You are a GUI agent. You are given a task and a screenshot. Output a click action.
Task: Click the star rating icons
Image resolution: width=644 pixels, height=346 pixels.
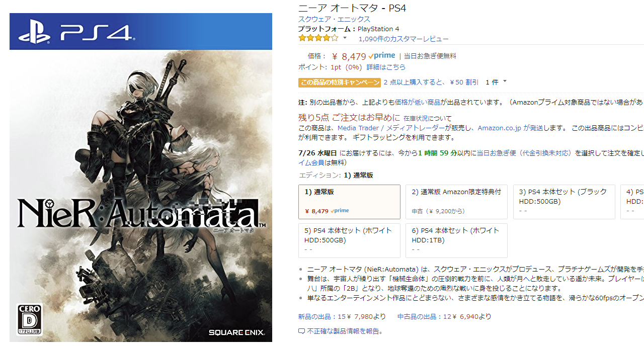point(318,38)
